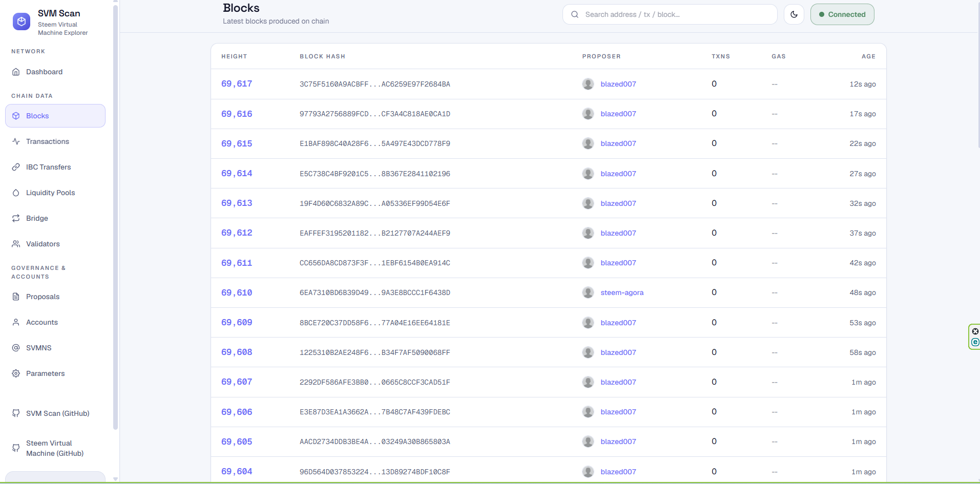Click the Connected status indicator
Image resolution: width=980 pixels, height=484 pixels.
click(842, 14)
